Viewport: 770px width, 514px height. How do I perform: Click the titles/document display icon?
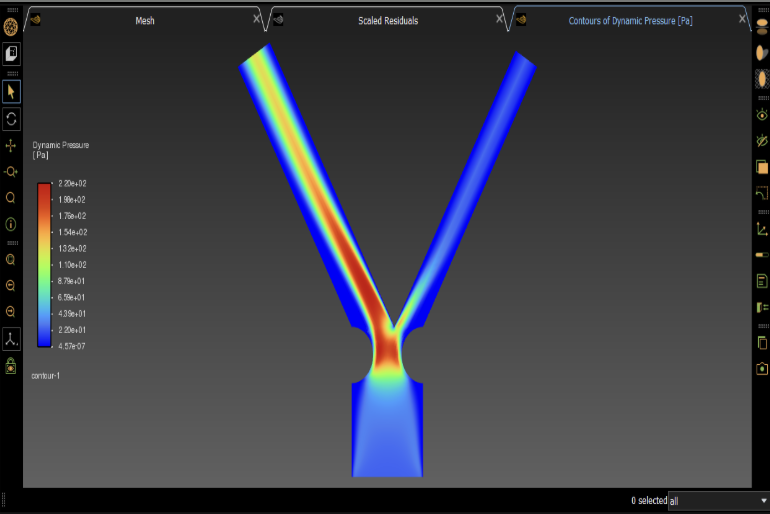click(x=762, y=281)
